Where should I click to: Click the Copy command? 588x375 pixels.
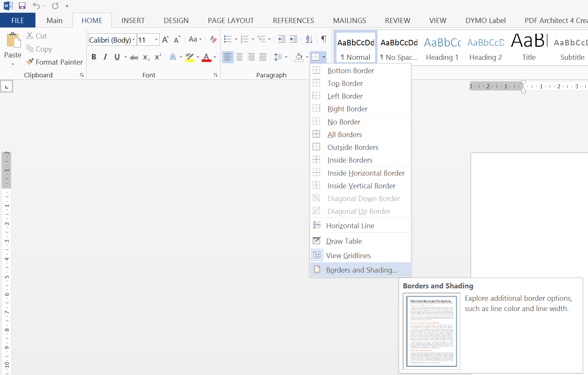(39, 49)
